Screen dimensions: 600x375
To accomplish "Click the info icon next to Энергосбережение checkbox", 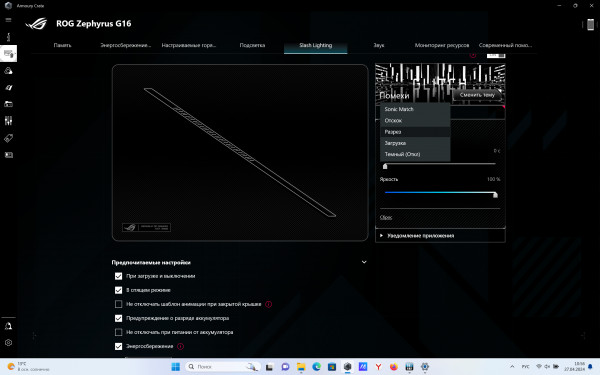I will click(x=180, y=346).
